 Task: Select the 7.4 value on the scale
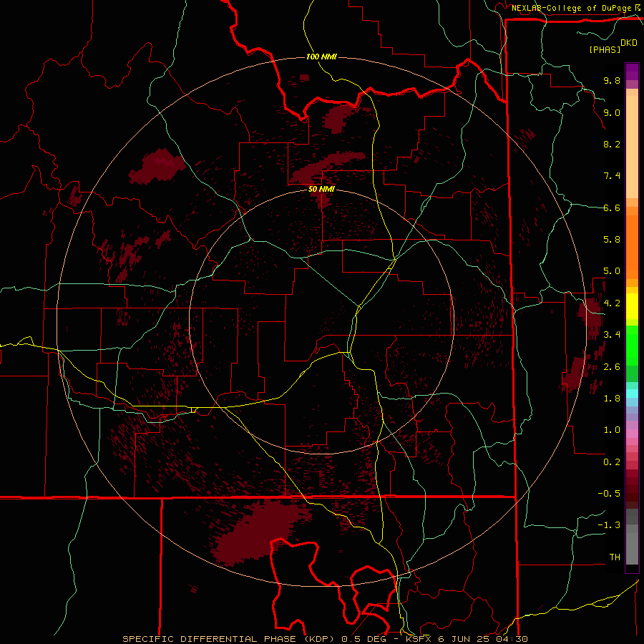612,176
